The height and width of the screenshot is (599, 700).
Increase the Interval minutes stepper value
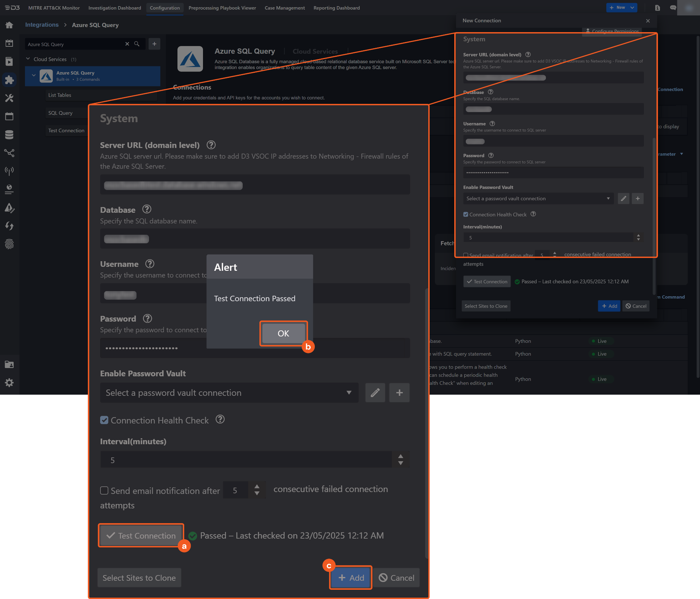(x=400, y=457)
